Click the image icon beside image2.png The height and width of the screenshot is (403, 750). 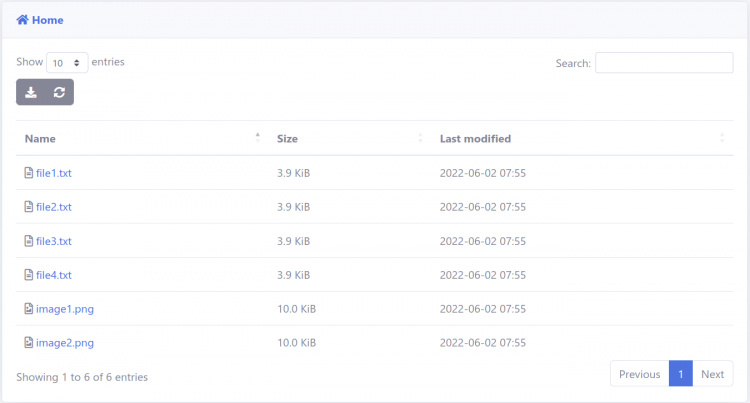click(29, 343)
